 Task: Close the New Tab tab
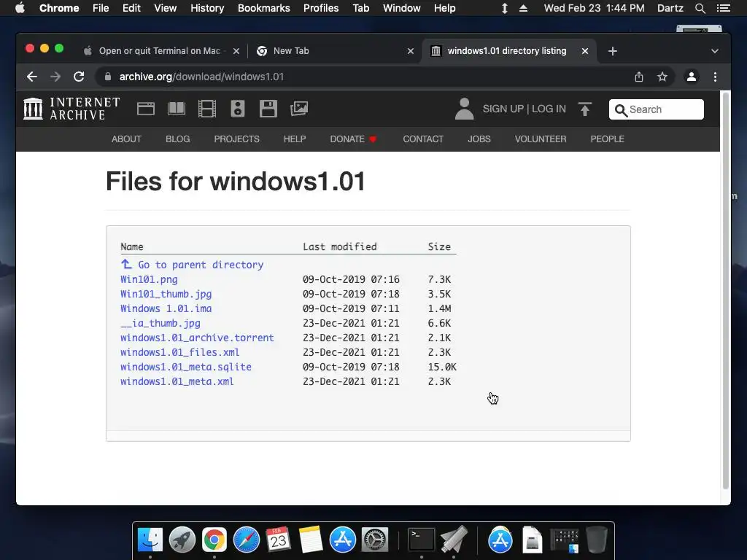(411, 51)
